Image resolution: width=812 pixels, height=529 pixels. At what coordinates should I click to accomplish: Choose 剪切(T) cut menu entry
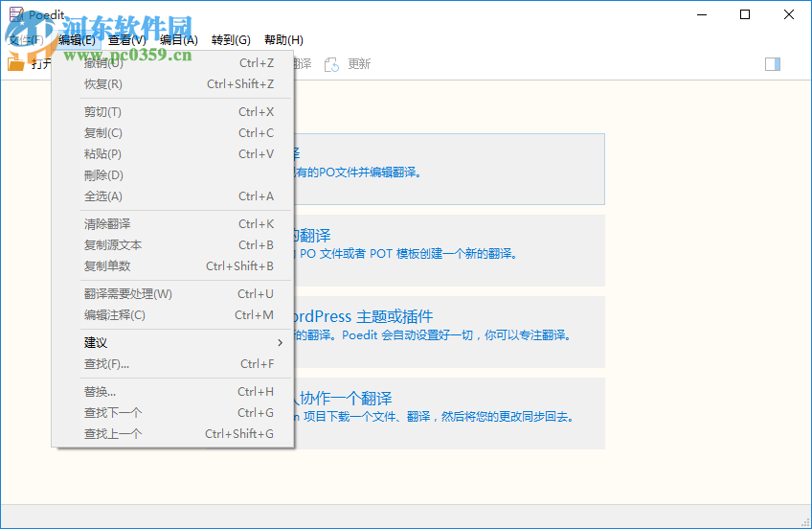173,112
